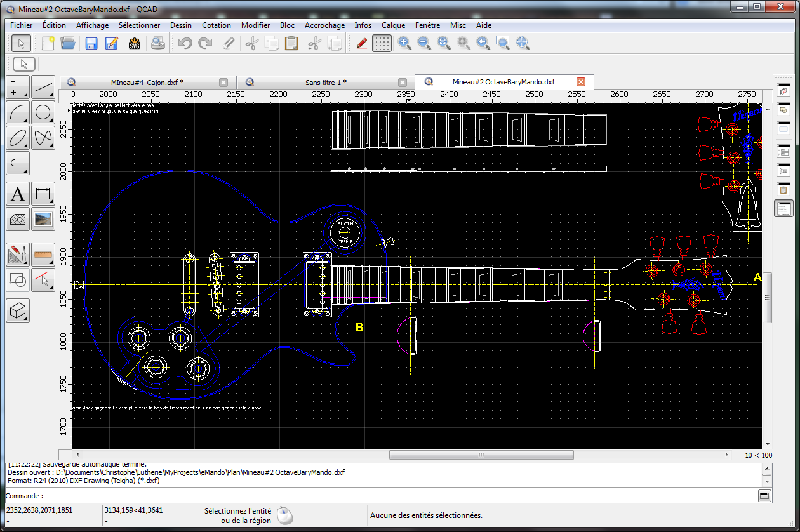Expand the Circle tools menu

point(43,113)
